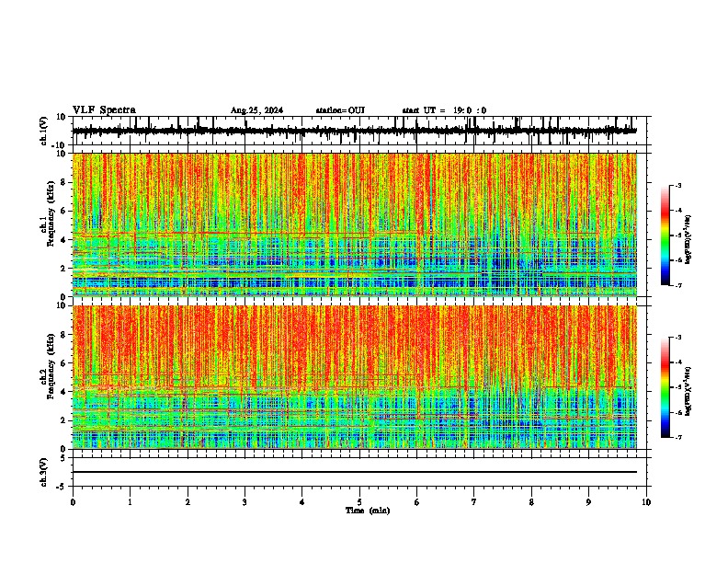Click inside the ch.2 spectrogram panel
Screen dimensions: 728x563
point(355,377)
